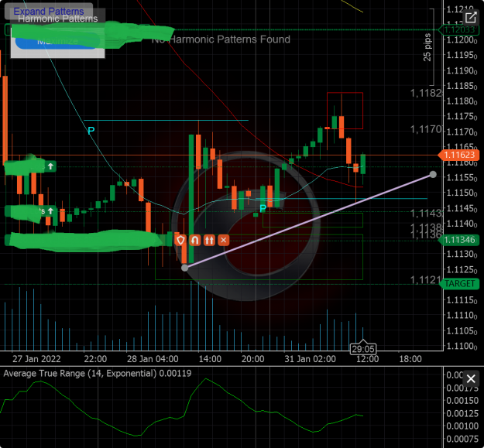The width and height of the screenshot is (484, 448).
Task: Click the shield protection icon on the position
Action: [x=180, y=240]
